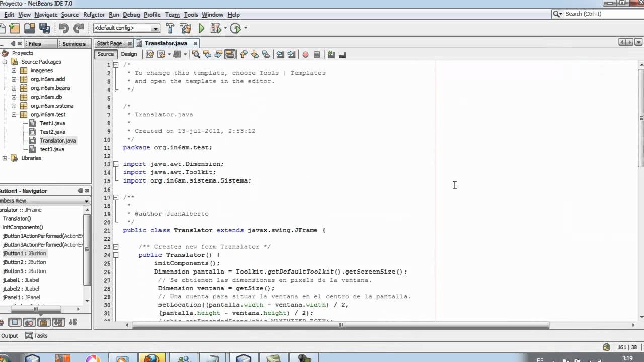Switch to the Files tab
Image resolution: width=644 pixels, height=362 pixels.
(35, 44)
